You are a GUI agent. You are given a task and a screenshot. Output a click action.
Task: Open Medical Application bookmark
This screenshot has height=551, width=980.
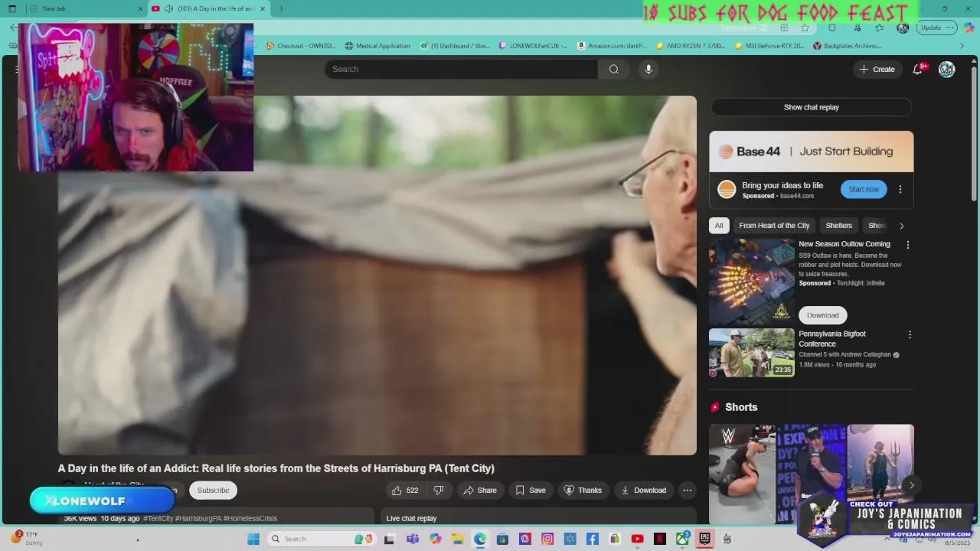point(376,46)
